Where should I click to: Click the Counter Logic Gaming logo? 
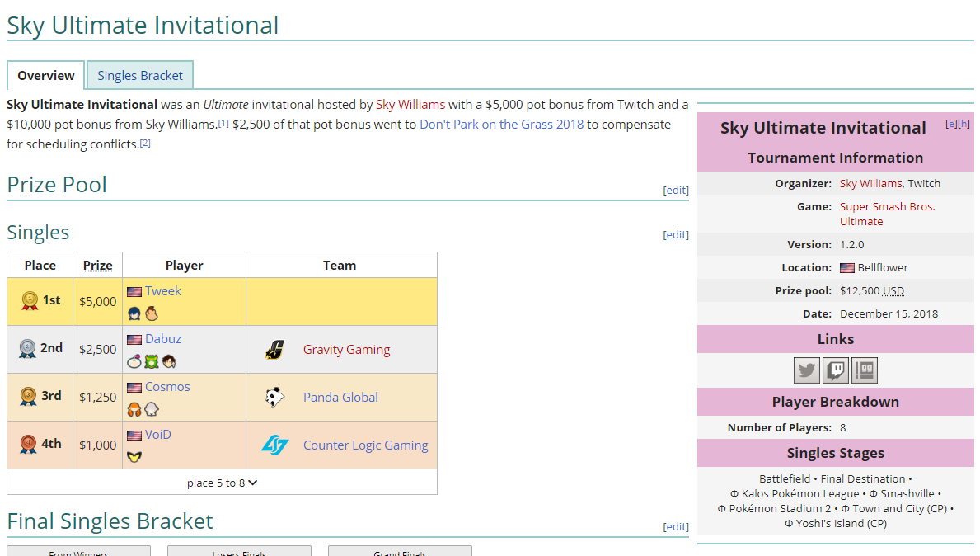tap(274, 445)
